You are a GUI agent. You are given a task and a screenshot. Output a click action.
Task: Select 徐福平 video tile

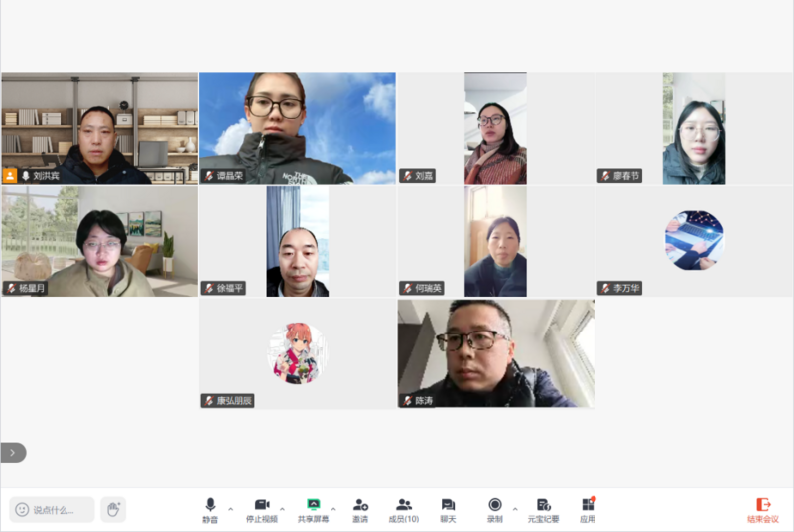coord(297,241)
